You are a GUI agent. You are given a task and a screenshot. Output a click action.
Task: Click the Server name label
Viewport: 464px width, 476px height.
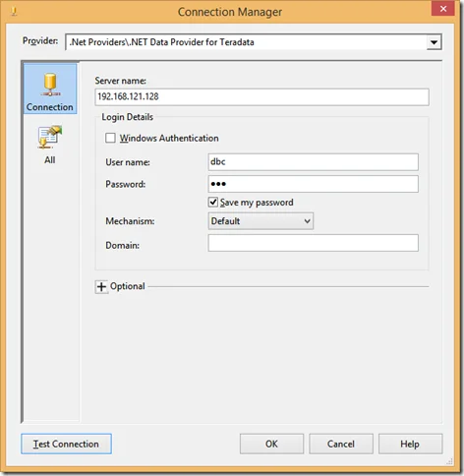tap(120, 81)
